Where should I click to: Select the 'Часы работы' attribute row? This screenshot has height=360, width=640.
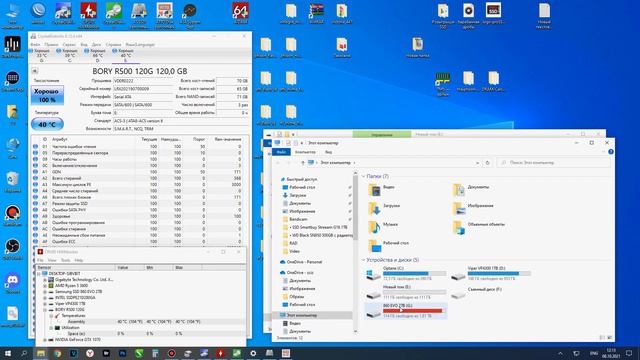point(140,159)
